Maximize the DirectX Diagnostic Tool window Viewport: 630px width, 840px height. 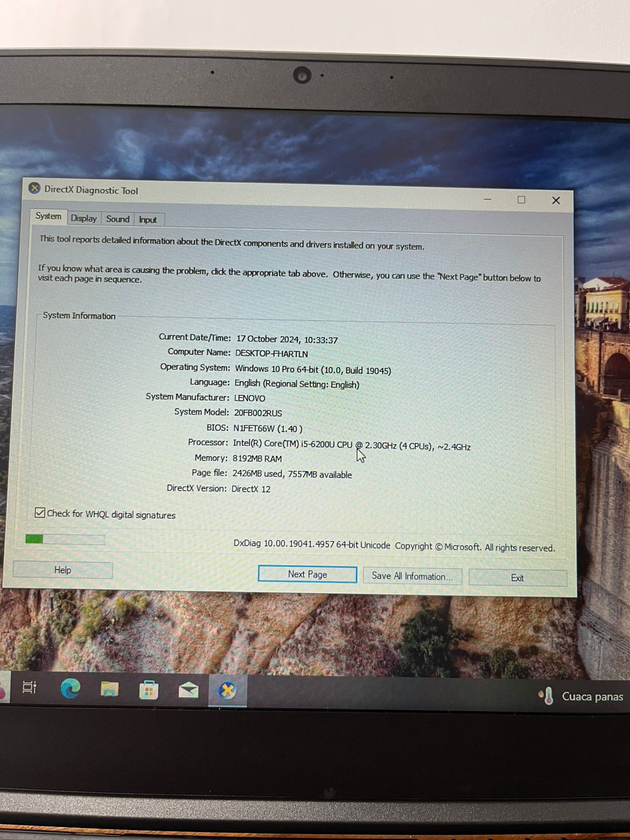point(521,199)
